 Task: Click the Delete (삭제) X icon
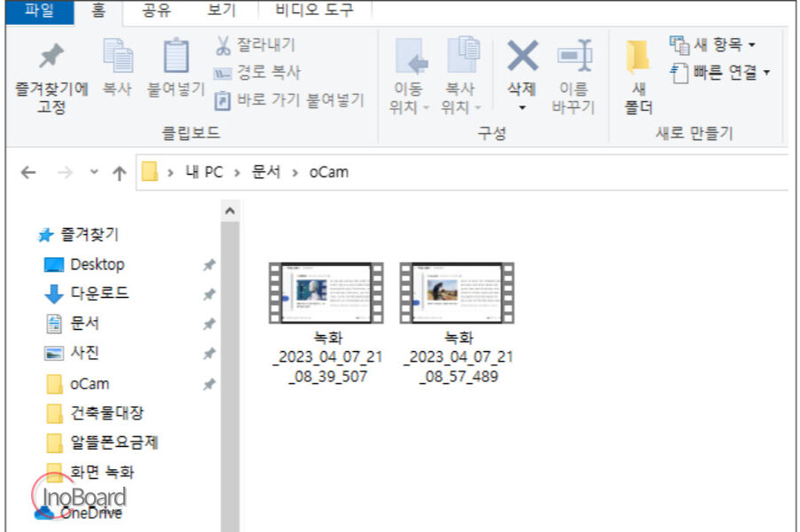(522, 56)
